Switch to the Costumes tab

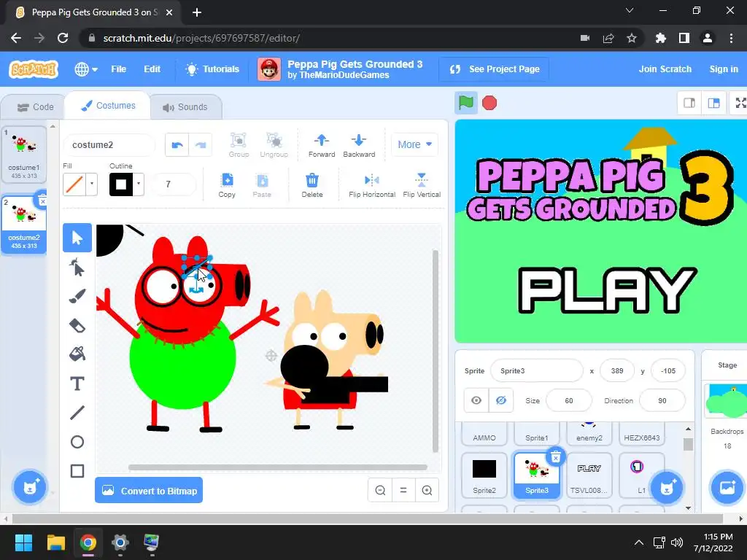[108, 106]
